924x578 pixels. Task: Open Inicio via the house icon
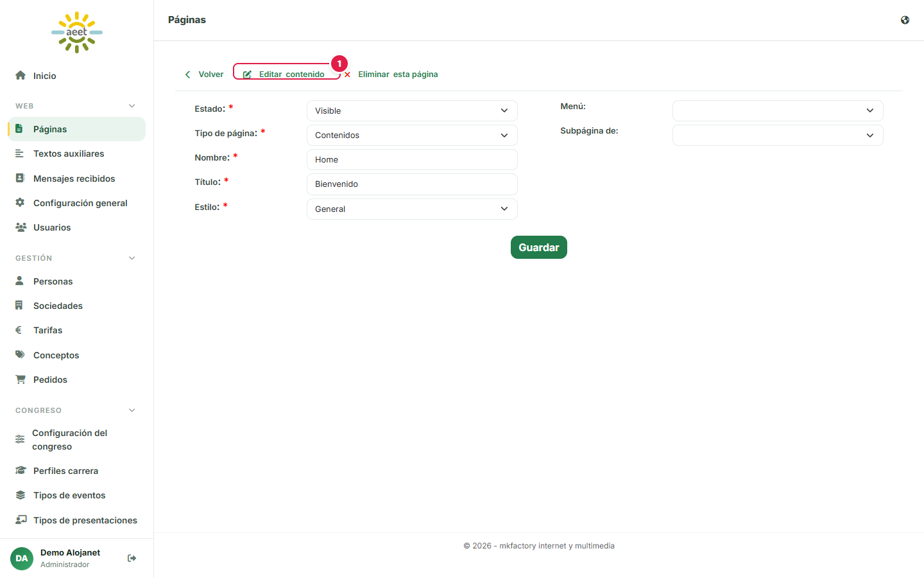21,75
